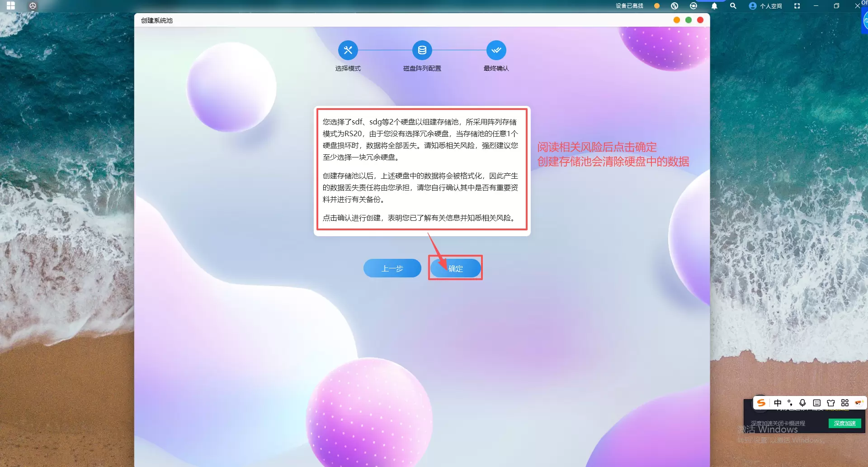The height and width of the screenshot is (467, 868).
Task: Open the transfer tasks up-down arrow icon
Action: click(675, 6)
